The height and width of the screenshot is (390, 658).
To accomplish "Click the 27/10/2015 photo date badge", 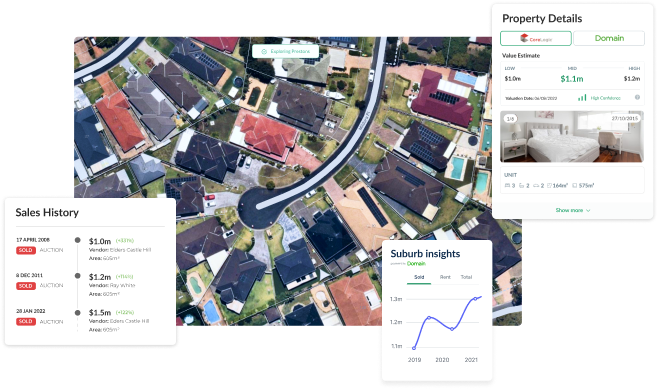I will click(625, 118).
